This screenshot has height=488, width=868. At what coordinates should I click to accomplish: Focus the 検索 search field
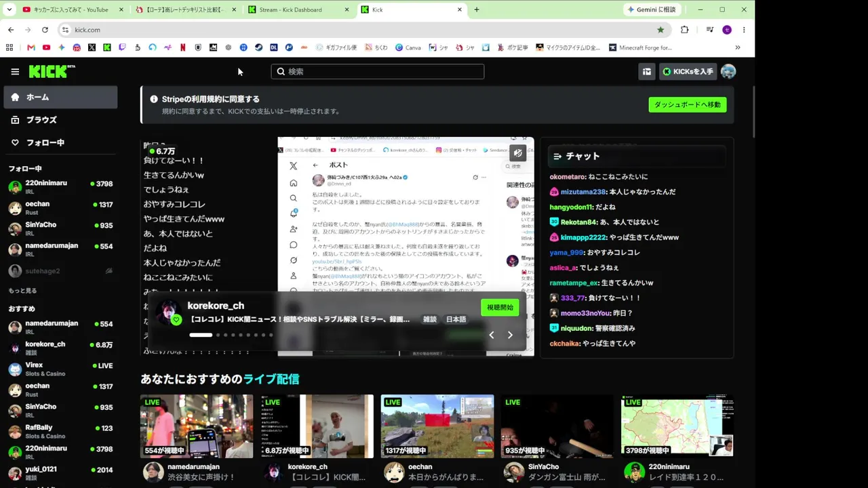point(378,72)
